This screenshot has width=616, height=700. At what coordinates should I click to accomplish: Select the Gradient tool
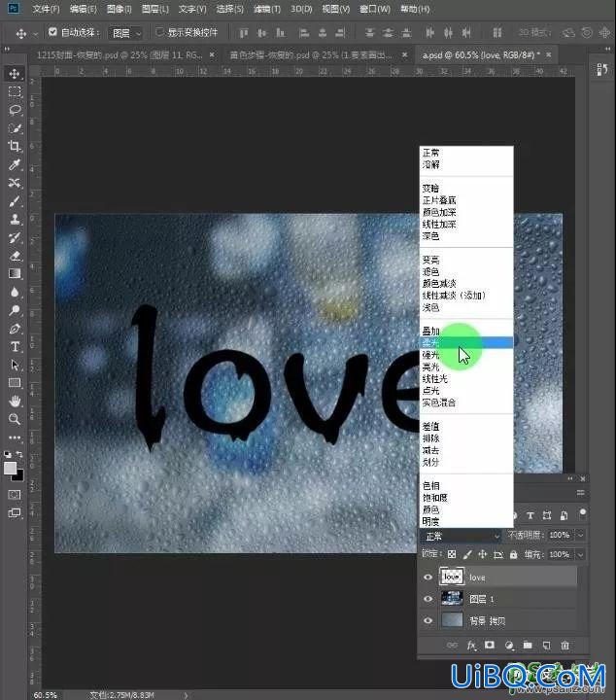pos(15,273)
